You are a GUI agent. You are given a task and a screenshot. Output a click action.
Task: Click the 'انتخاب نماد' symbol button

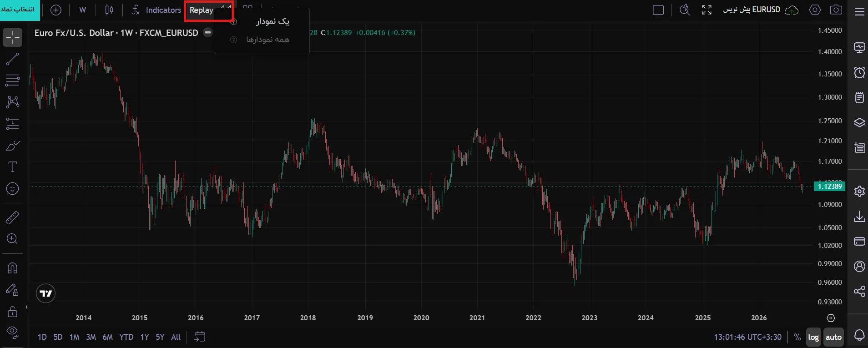pyautogui.click(x=20, y=10)
